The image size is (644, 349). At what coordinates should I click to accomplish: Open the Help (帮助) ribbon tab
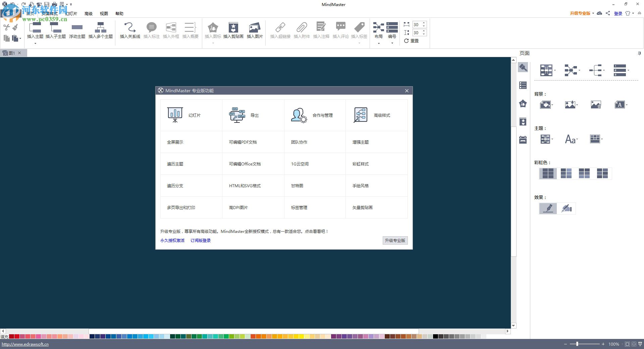click(x=119, y=14)
